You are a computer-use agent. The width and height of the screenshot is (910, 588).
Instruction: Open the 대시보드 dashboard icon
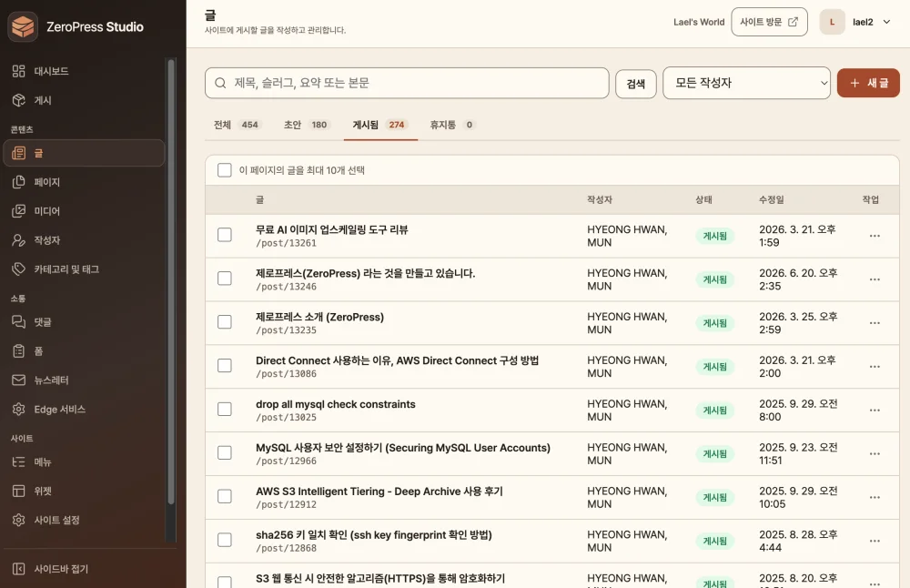tap(18, 71)
